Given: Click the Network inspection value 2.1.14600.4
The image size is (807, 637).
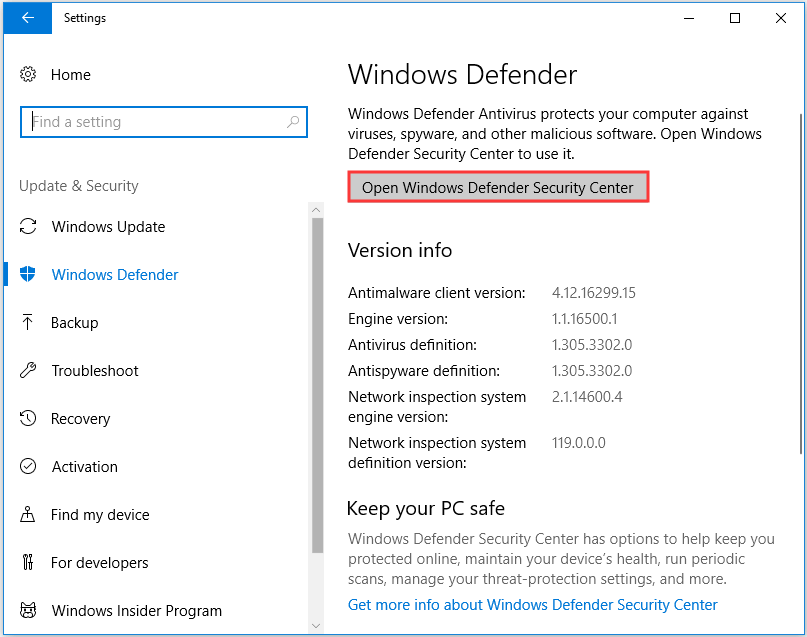Looking at the screenshot, I should pos(587,397).
